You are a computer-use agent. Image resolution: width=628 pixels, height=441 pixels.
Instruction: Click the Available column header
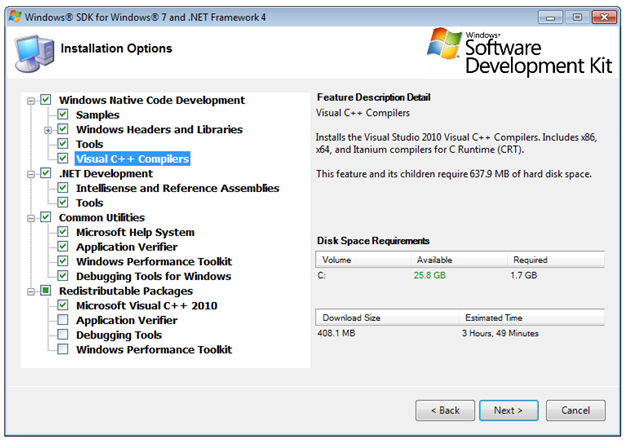[459, 260]
